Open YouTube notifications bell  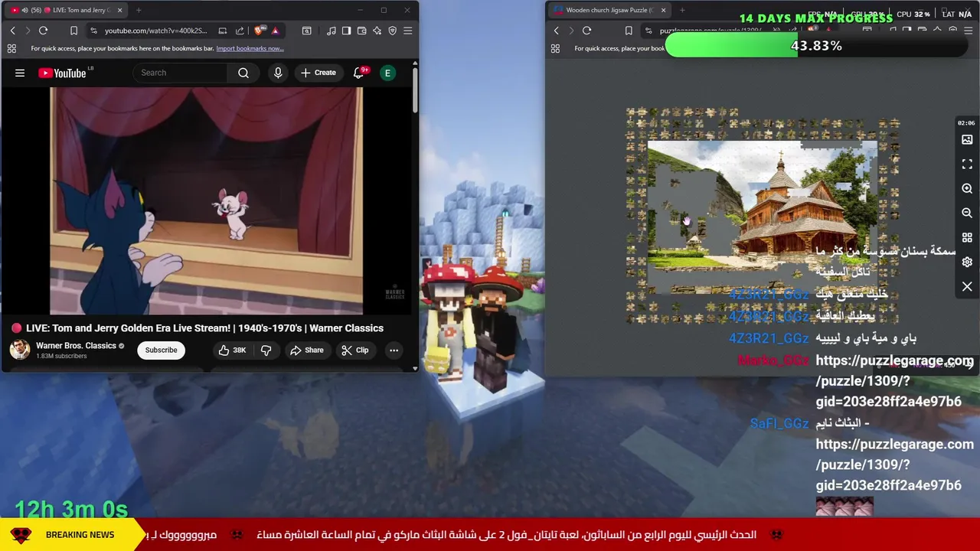[x=358, y=73]
